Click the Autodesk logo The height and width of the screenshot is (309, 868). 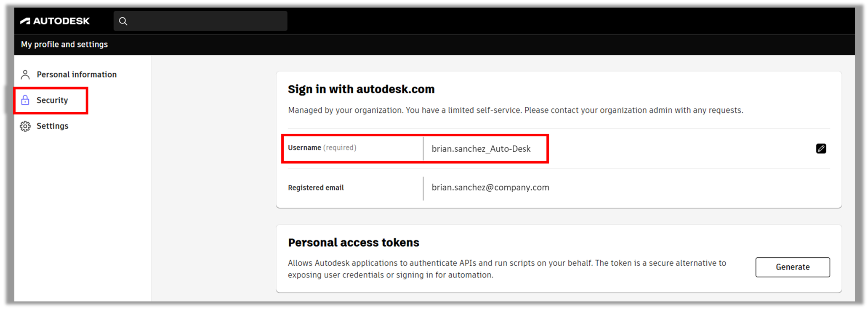55,21
